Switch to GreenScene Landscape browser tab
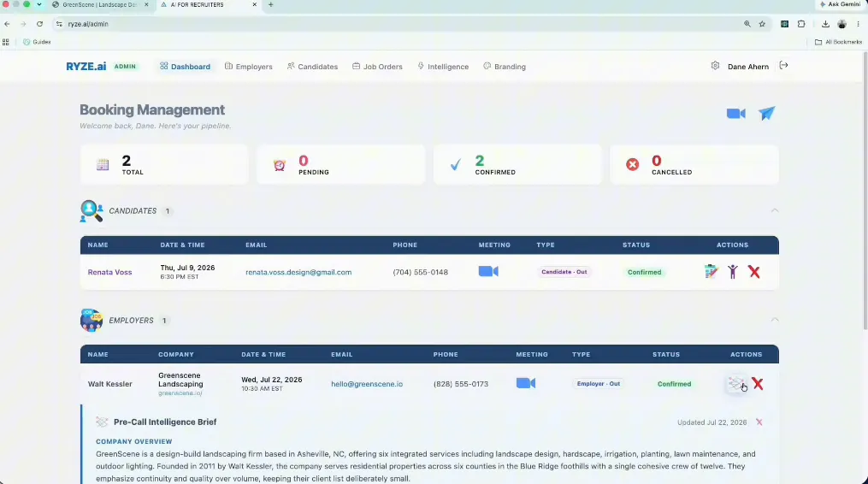The height and width of the screenshot is (484, 868). click(x=100, y=4)
